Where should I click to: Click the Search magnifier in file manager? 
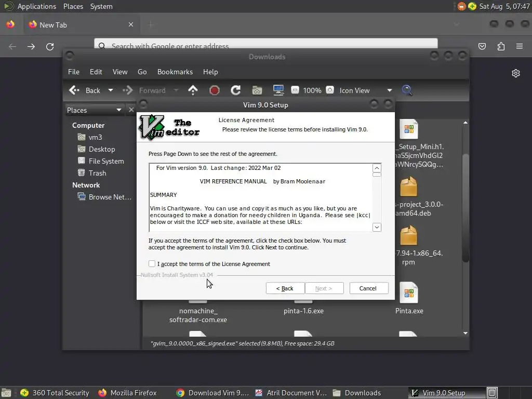click(x=407, y=90)
